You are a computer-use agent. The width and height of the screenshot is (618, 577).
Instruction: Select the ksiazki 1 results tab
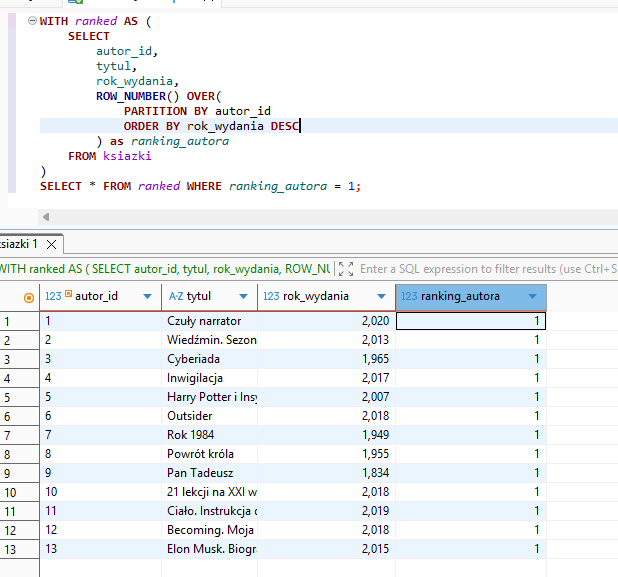click(20, 244)
